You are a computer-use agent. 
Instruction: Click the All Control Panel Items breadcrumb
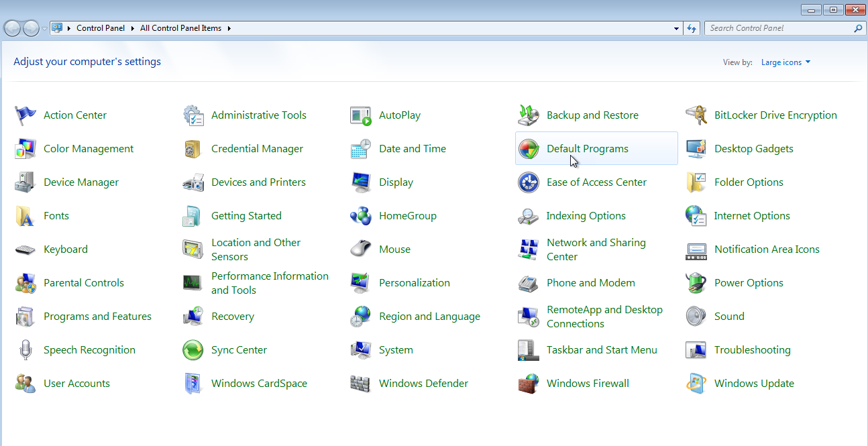point(180,28)
